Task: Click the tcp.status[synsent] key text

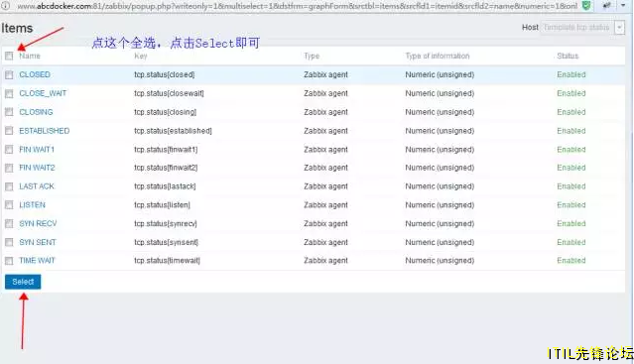Action: [166, 242]
